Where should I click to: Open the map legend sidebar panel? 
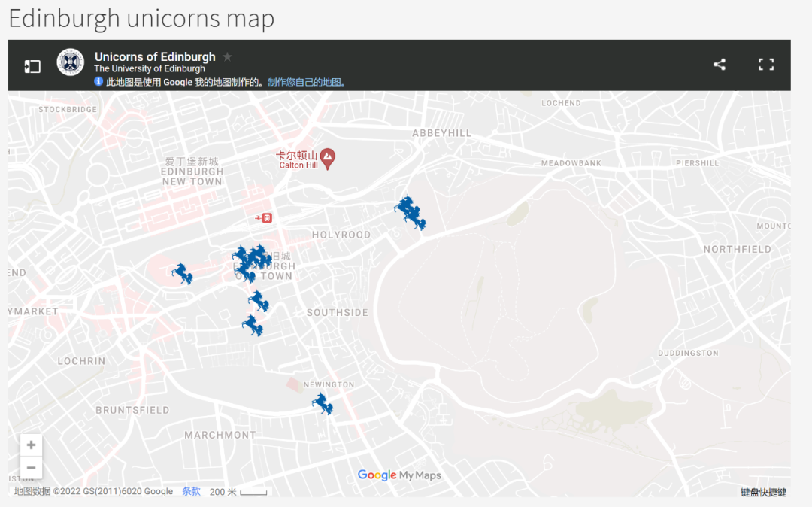[32, 66]
